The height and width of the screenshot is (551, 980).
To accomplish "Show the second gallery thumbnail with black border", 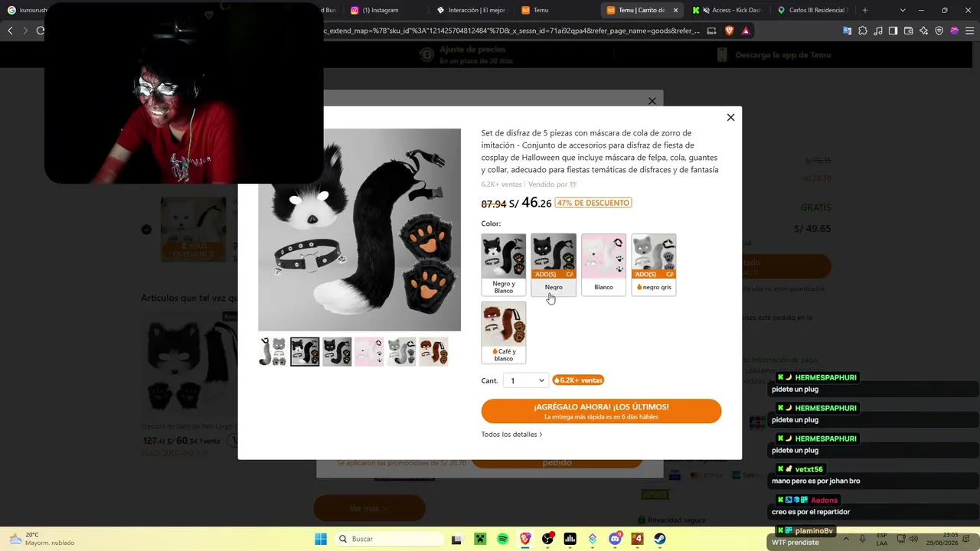I will (305, 351).
